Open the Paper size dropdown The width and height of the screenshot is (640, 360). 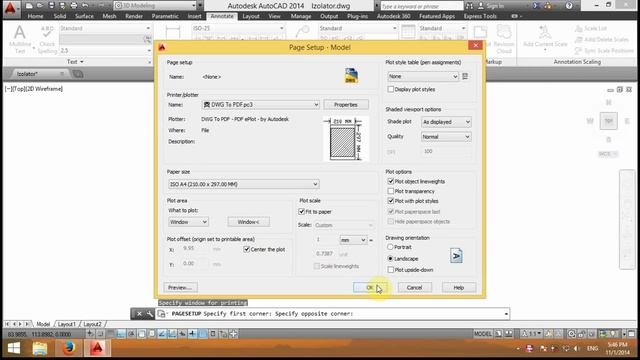pos(243,184)
